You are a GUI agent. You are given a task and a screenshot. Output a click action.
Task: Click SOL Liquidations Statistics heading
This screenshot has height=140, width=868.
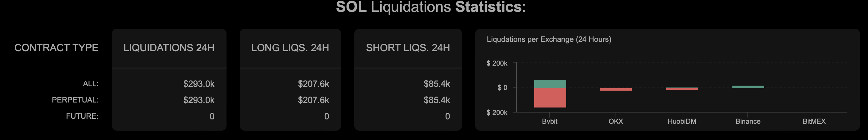431,7
